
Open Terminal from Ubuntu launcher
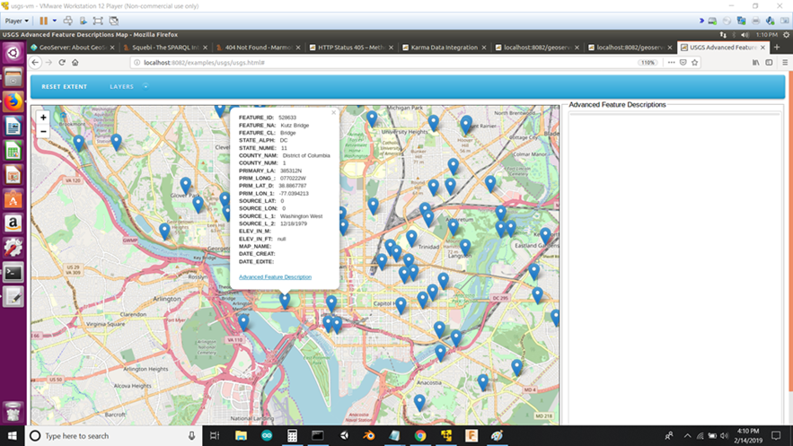coord(13,273)
